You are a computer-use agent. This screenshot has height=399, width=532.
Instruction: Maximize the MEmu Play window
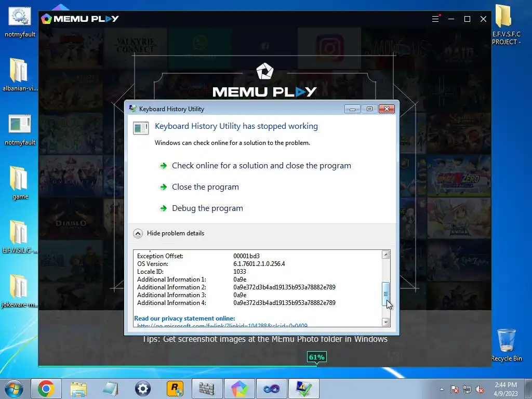(x=467, y=19)
